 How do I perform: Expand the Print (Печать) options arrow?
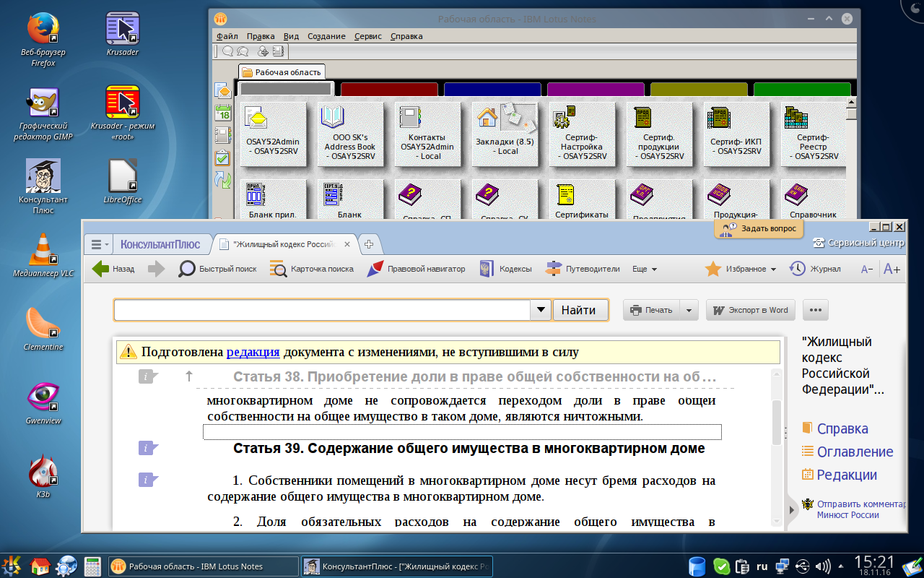[x=689, y=310]
